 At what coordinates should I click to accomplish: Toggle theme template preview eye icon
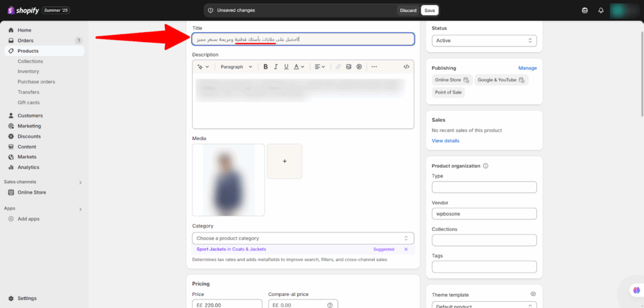(x=533, y=294)
